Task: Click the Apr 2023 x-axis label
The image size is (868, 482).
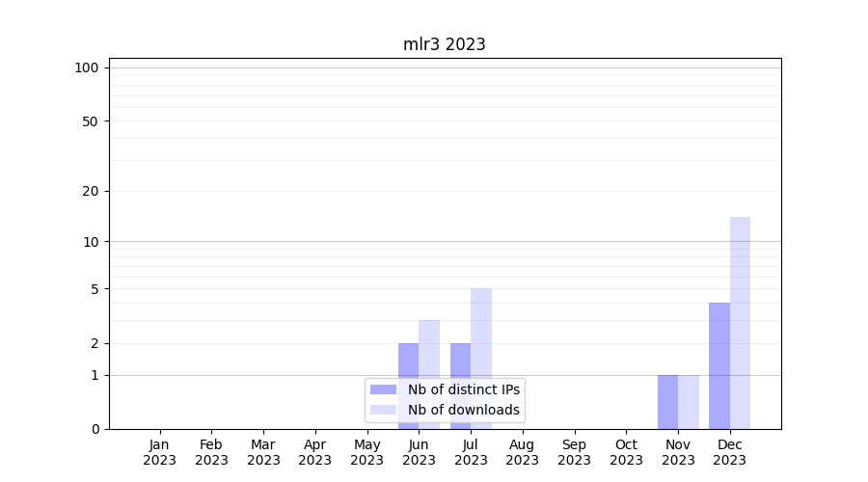Action: (x=315, y=452)
